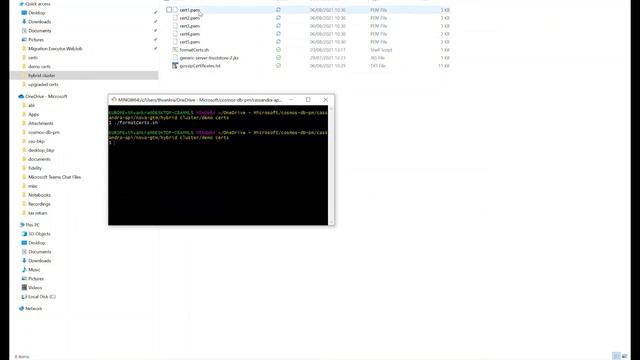Click green synced icon for gossipCertificates.txt

pos(278,66)
